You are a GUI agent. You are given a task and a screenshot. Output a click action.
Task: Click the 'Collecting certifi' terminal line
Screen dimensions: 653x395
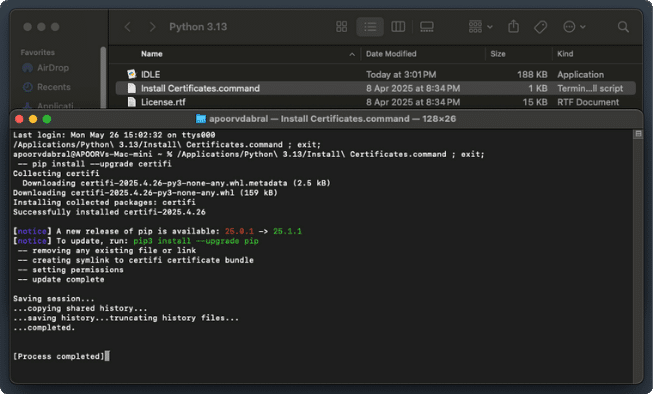tap(56, 173)
